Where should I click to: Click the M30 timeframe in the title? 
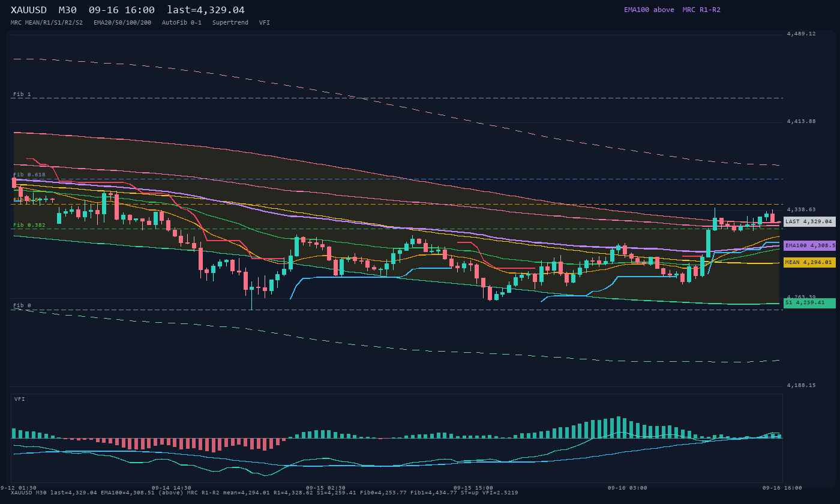[x=67, y=10]
